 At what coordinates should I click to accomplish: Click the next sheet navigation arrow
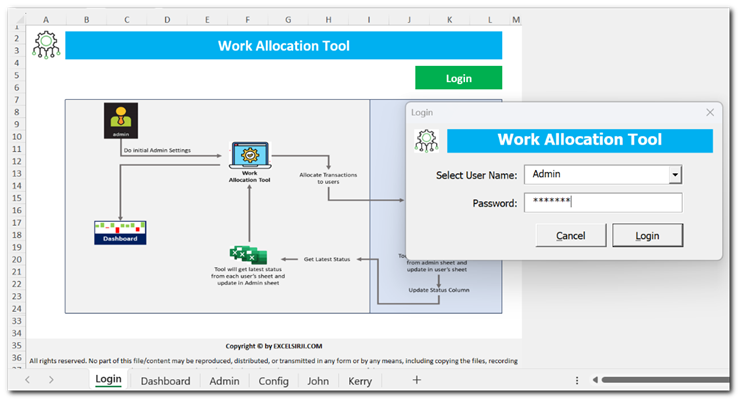coord(51,380)
